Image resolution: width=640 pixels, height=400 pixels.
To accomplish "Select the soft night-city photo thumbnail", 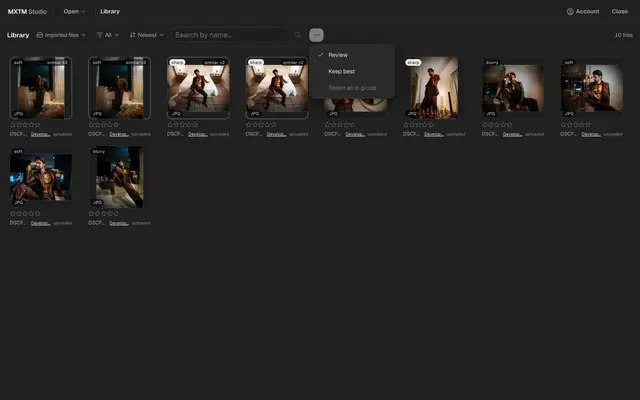I will (41, 177).
